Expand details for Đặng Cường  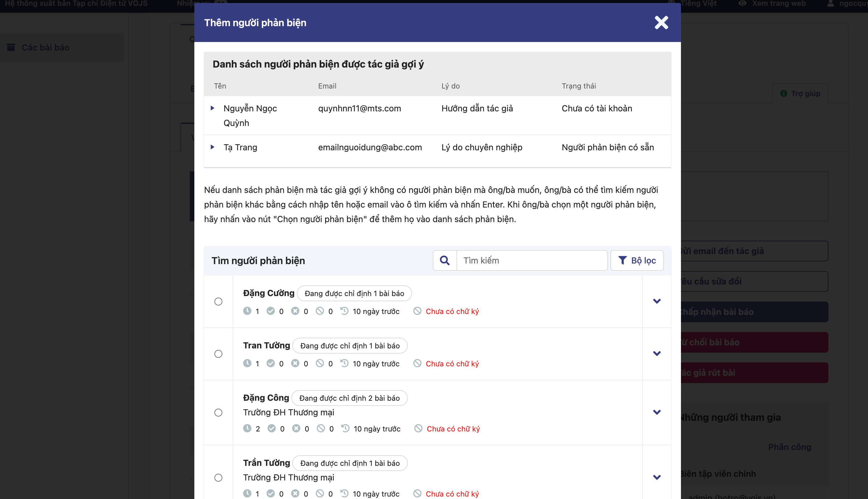click(x=657, y=301)
